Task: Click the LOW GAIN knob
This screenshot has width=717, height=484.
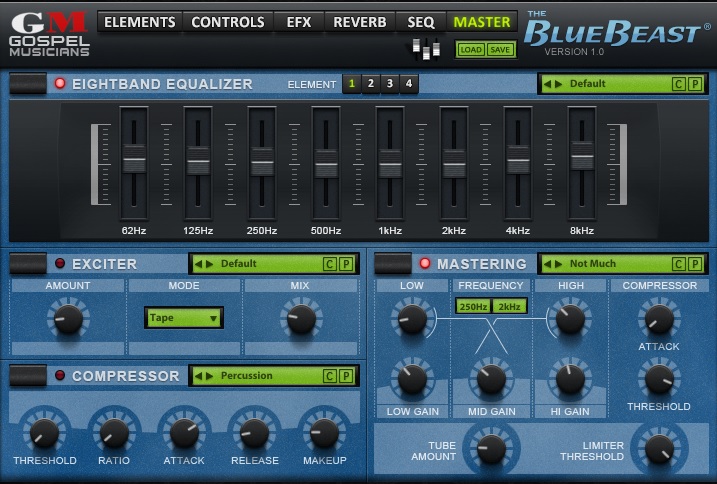Action: click(412, 379)
